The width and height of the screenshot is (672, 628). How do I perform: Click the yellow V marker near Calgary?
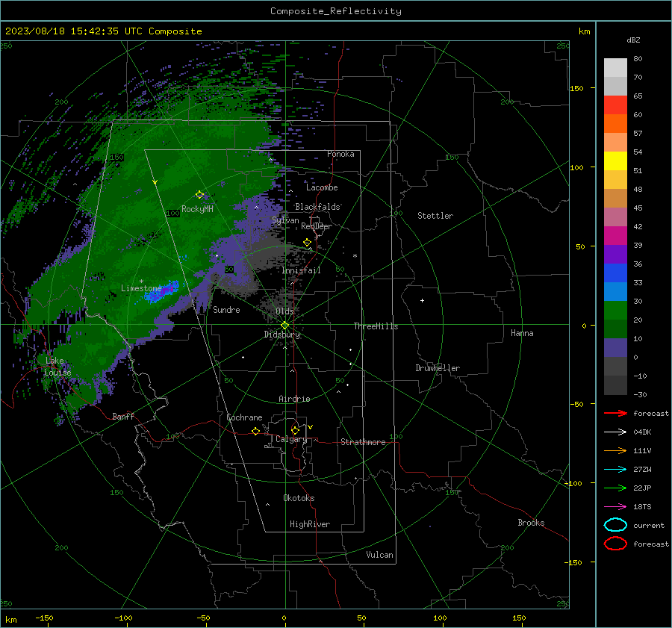pyautogui.click(x=311, y=427)
